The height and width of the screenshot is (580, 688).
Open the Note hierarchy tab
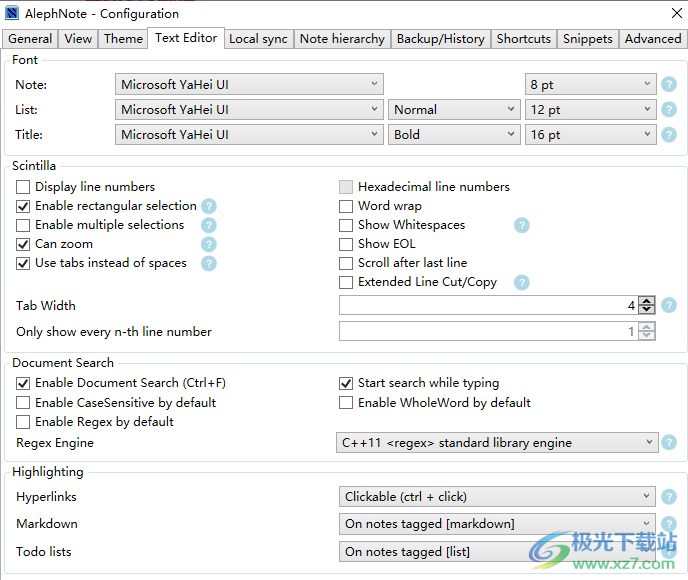[x=342, y=39]
